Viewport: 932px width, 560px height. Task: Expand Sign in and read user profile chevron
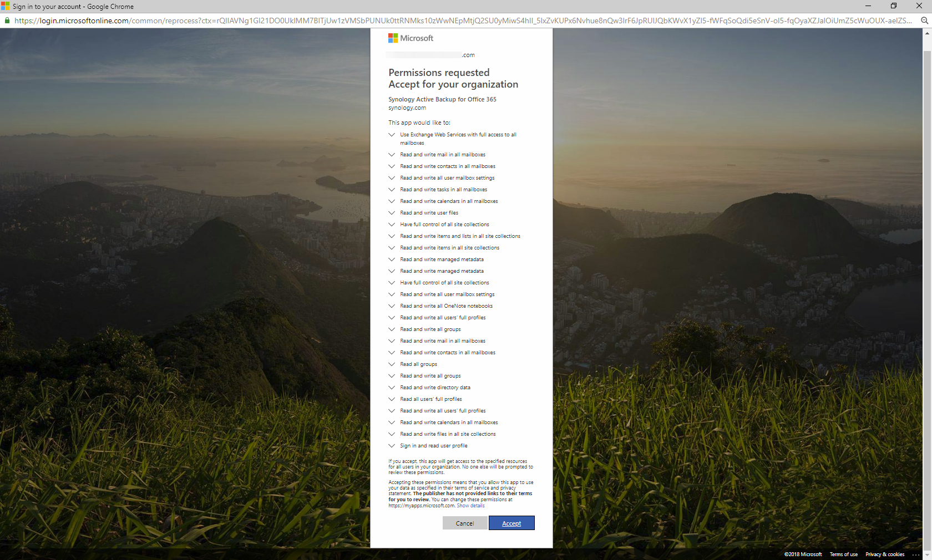[x=392, y=446]
